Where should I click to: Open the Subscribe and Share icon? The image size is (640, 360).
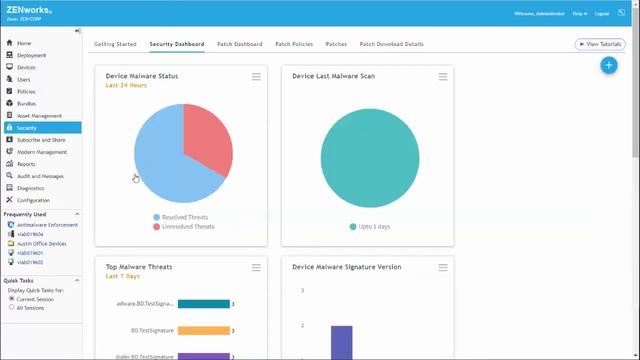coord(9,140)
